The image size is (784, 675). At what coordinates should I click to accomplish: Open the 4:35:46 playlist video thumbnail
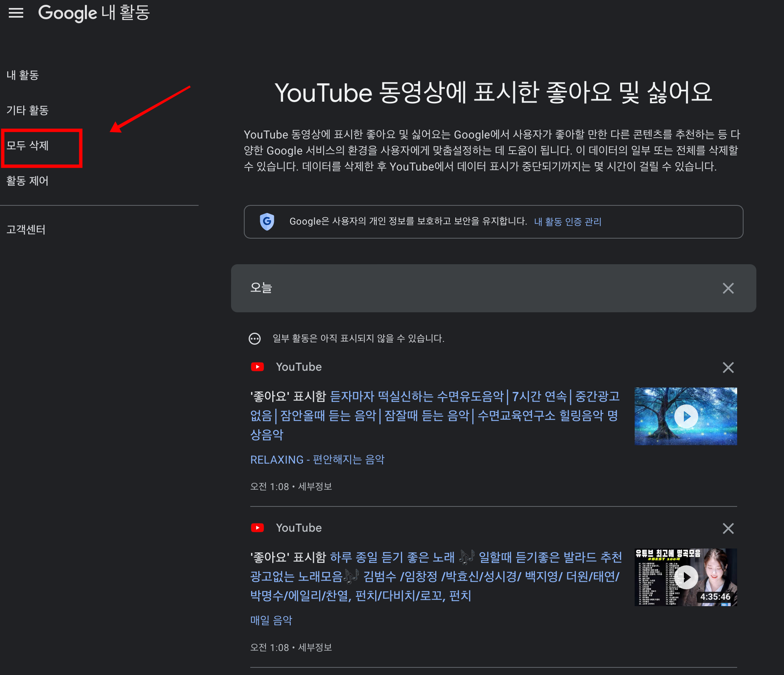click(x=685, y=577)
